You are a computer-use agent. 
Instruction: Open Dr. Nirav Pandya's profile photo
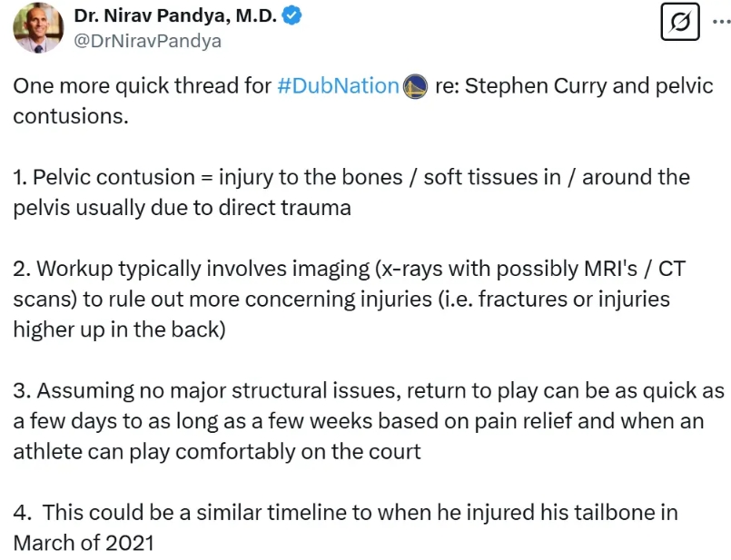36,26
